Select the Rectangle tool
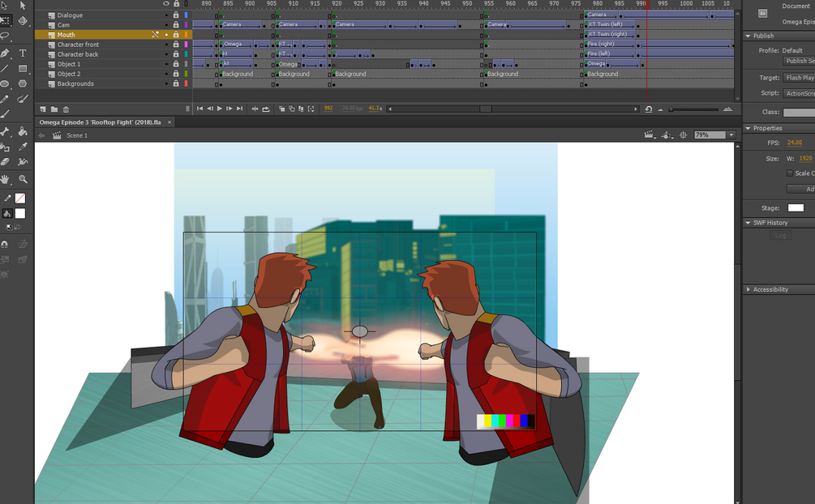The height and width of the screenshot is (504, 815). [23, 68]
